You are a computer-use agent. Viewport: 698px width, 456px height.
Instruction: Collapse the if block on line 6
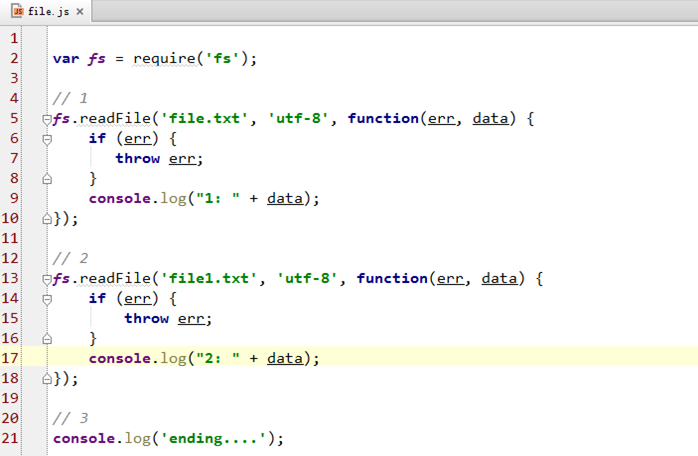[46, 139]
